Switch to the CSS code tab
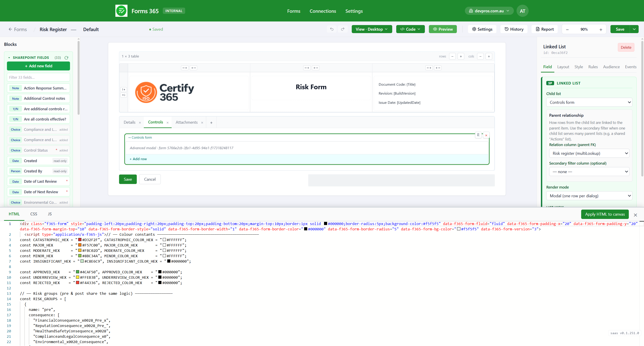The height and width of the screenshot is (346, 644). pos(34,214)
